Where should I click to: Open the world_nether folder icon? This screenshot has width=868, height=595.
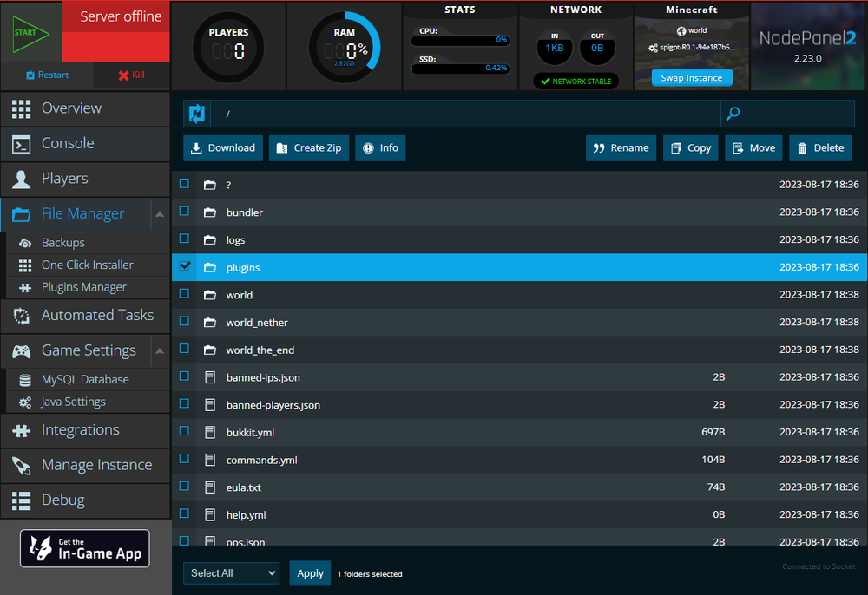pos(209,323)
